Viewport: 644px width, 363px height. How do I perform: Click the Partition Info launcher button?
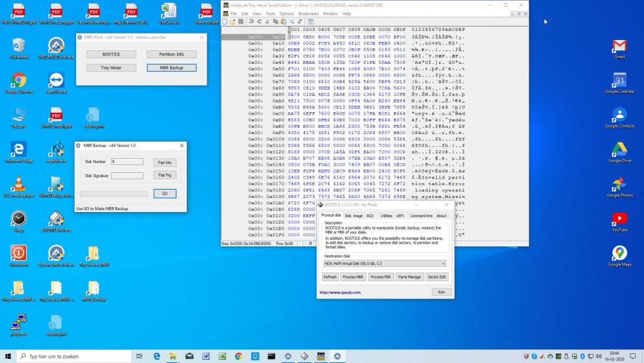click(x=171, y=54)
